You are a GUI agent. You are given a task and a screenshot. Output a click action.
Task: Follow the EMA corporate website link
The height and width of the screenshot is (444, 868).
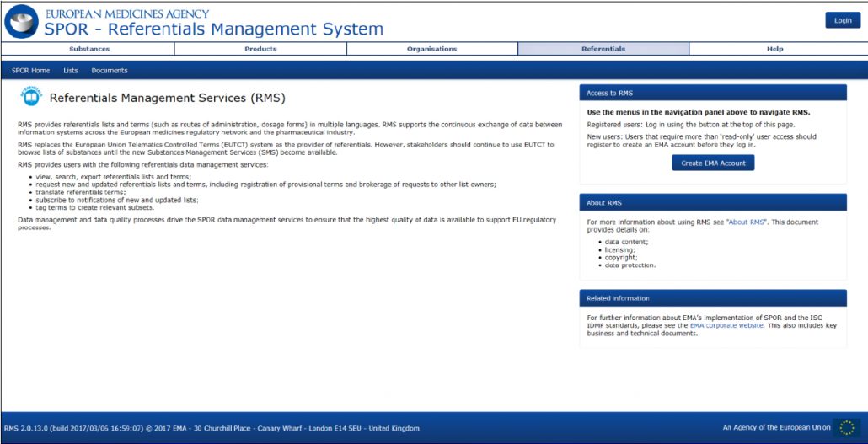pos(726,326)
